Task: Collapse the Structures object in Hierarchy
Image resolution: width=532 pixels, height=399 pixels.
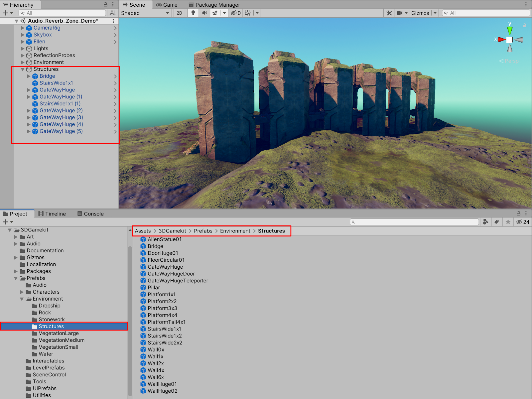Action: 23,69
